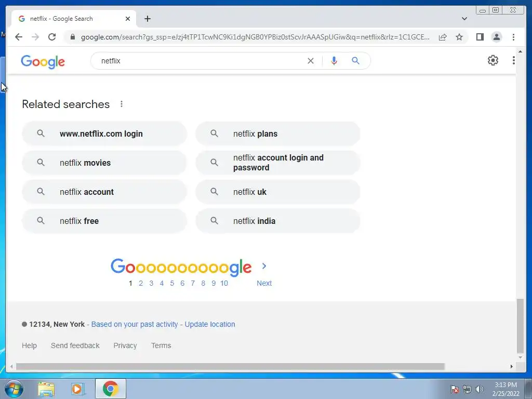This screenshot has width=532, height=399.
Task: Open Related searches three-dot options
Action: pos(122,104)
